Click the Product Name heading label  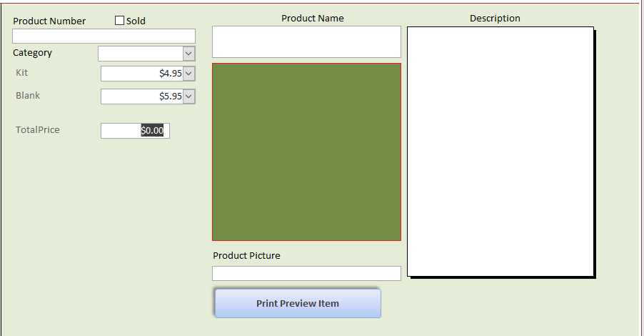pyautogui.click(x=312, y=19)
